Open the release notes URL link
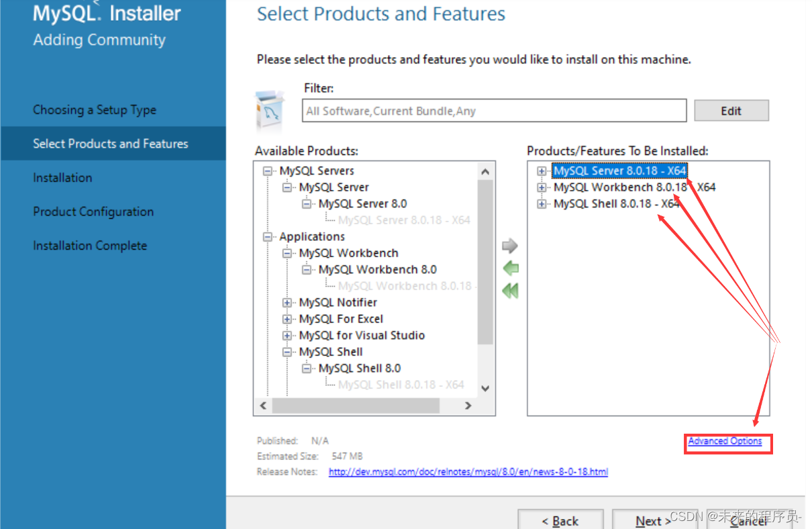Image resolution: width=812 pixels, height=529 pixels. pos(468,472)
